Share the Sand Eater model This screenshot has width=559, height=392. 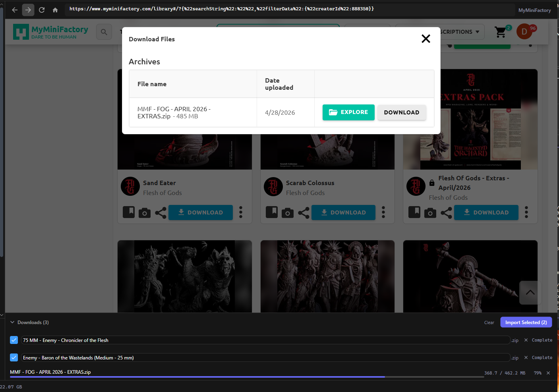tap(161, 213)
